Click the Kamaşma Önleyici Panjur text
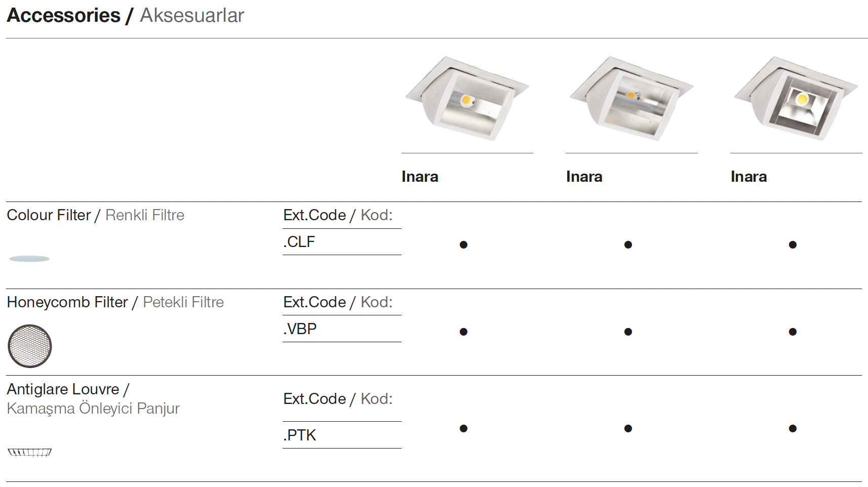This screenshot has width=868, height=487. pyautogui.click(x=93, y=409)
